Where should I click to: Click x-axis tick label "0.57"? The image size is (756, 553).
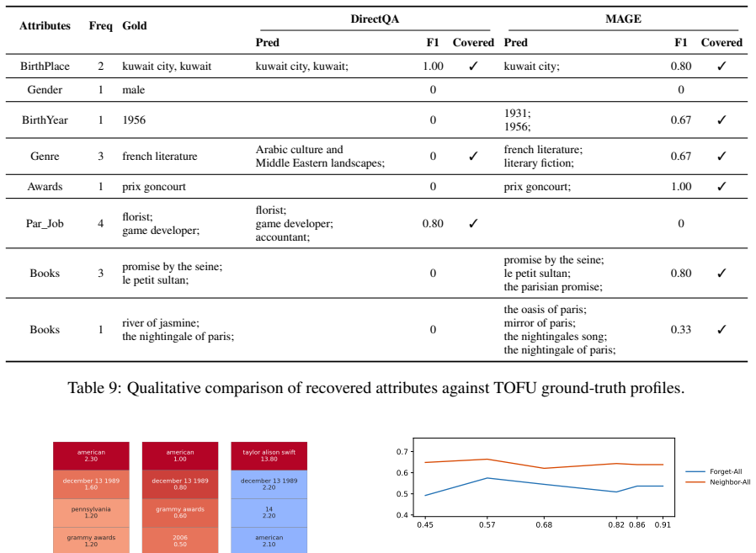coord(487,524)
